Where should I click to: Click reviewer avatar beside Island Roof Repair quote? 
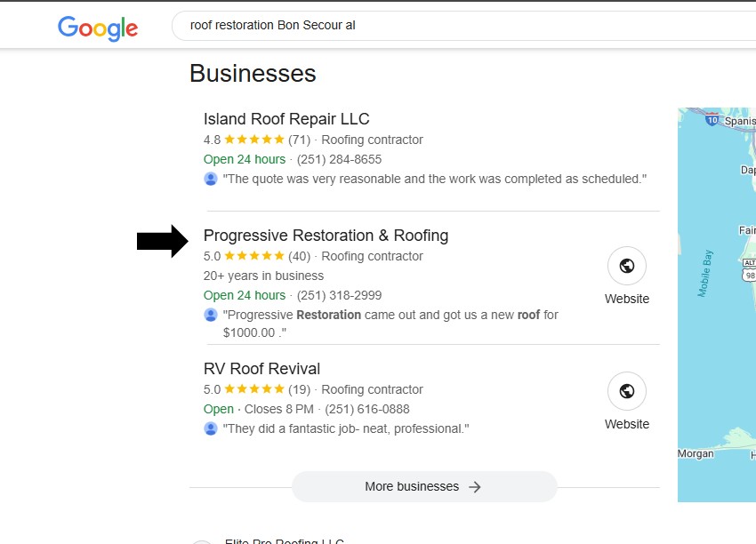[211, 179]
